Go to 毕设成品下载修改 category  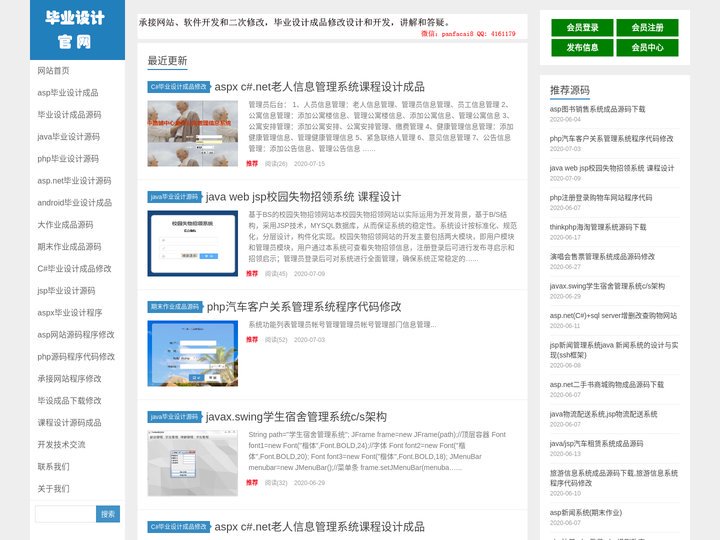69,401
